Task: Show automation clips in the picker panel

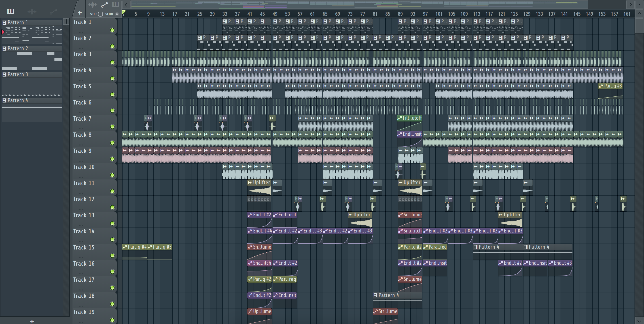Action: [x=53, y=11]
